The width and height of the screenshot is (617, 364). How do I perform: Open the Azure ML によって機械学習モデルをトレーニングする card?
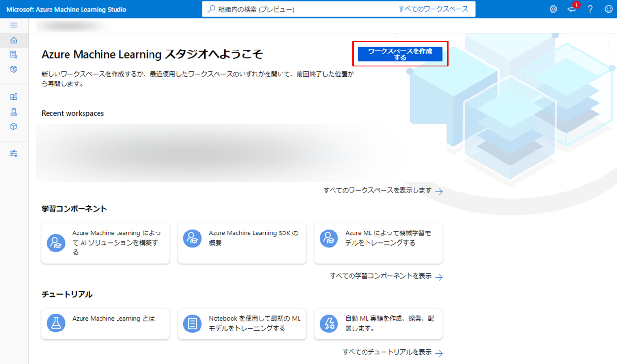[x=378, y=243]
